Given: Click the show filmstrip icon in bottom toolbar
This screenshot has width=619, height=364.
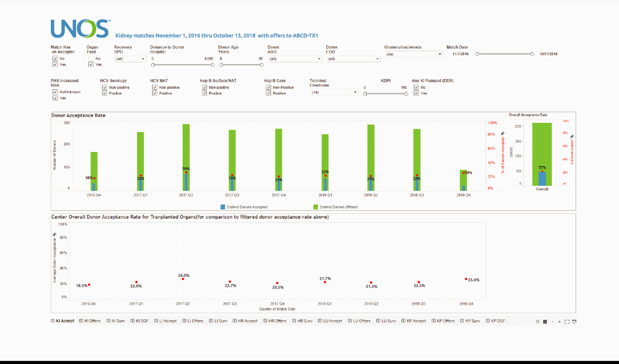Looking at the screenshot, I should pyautogui.click(x=538, y=322).
